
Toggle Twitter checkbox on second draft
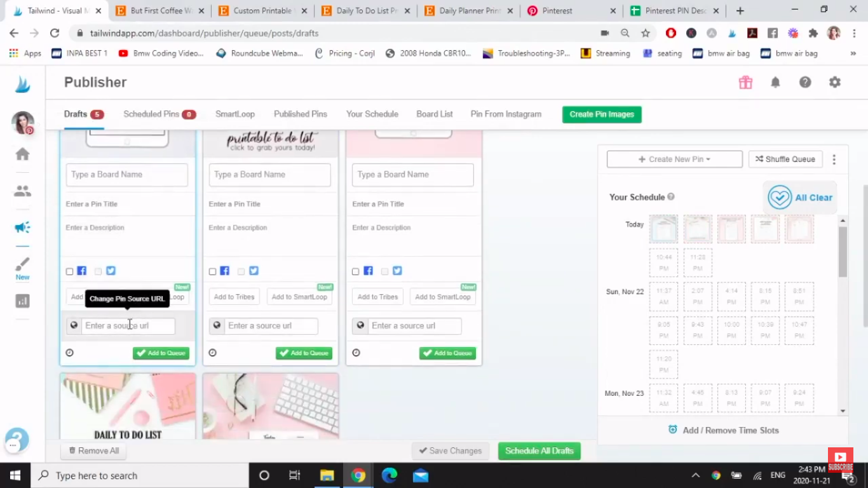tap(241, 271)
